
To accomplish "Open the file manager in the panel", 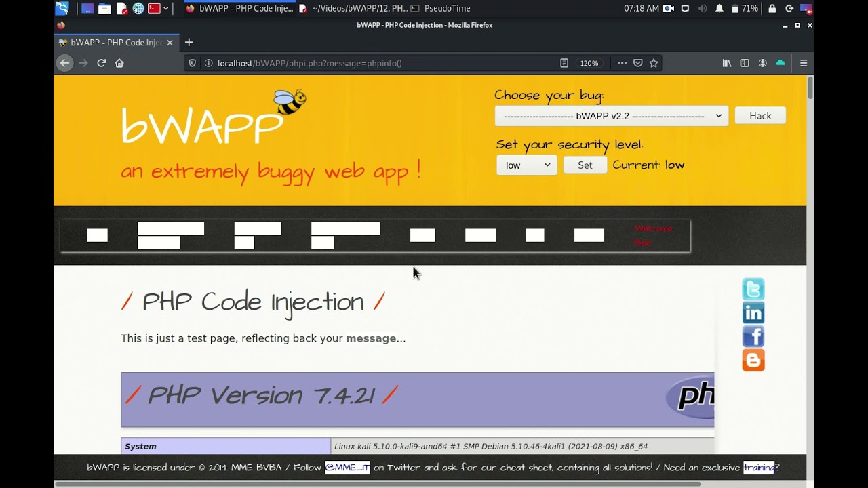I will tap(104, 8).
